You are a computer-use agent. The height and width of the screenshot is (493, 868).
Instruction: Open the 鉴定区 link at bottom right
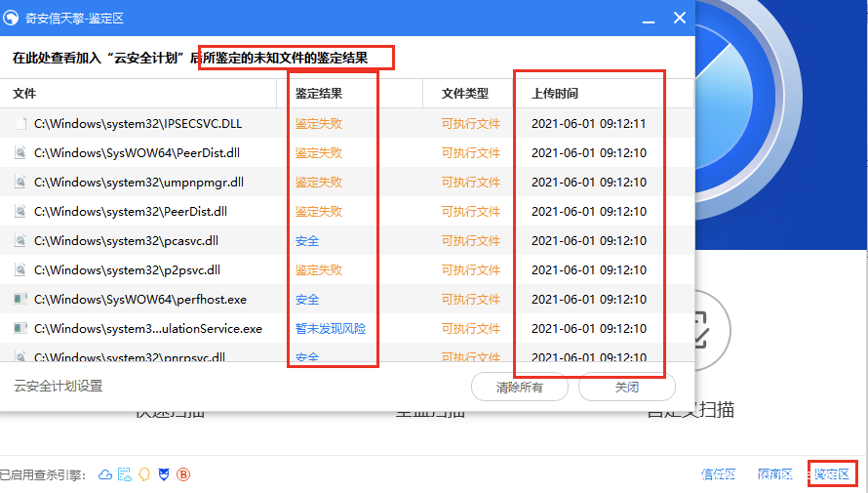(x=832, y=474)
